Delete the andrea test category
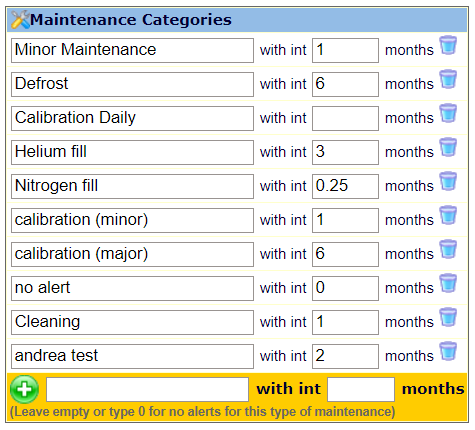The width and height of the screenshot is (475, 430). pyautogui.click(x=448, y=351)
